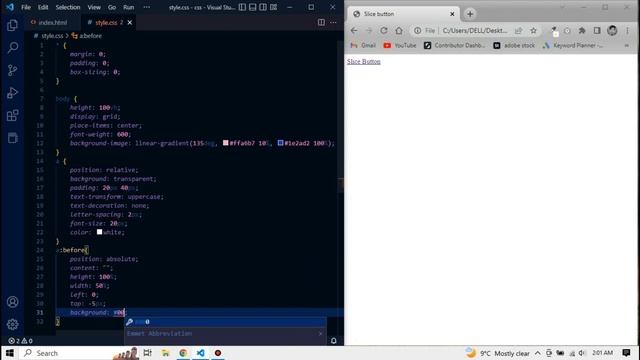
Task: Open Chrome extensions puzzle icon
Action: pyautogui.click(x=582, y=31)
